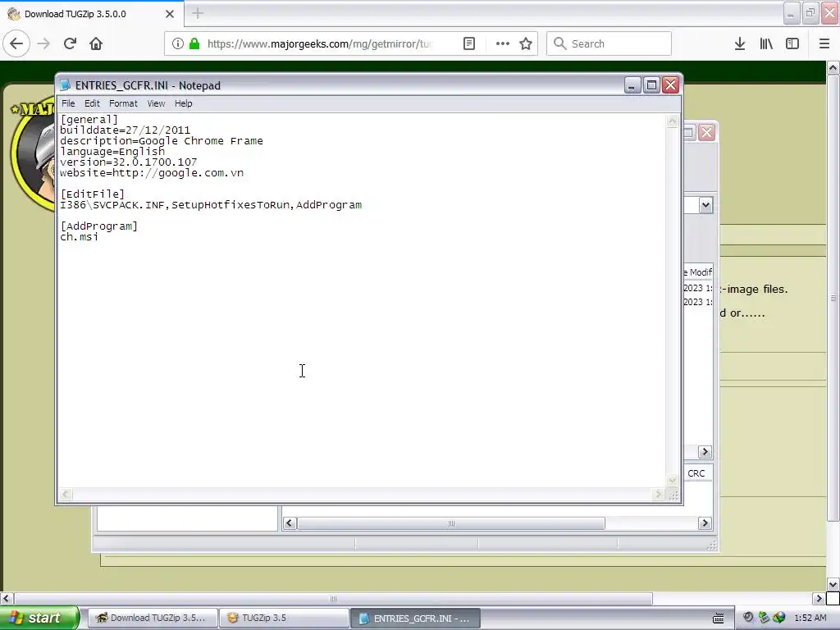Click the [general] line in Notepad

pyautogui.click(x=89, y=120)
